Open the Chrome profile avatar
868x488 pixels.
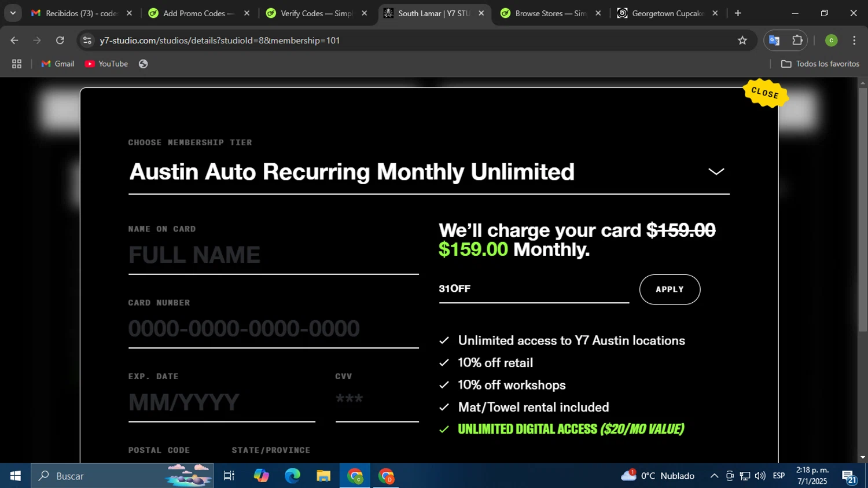831,41
